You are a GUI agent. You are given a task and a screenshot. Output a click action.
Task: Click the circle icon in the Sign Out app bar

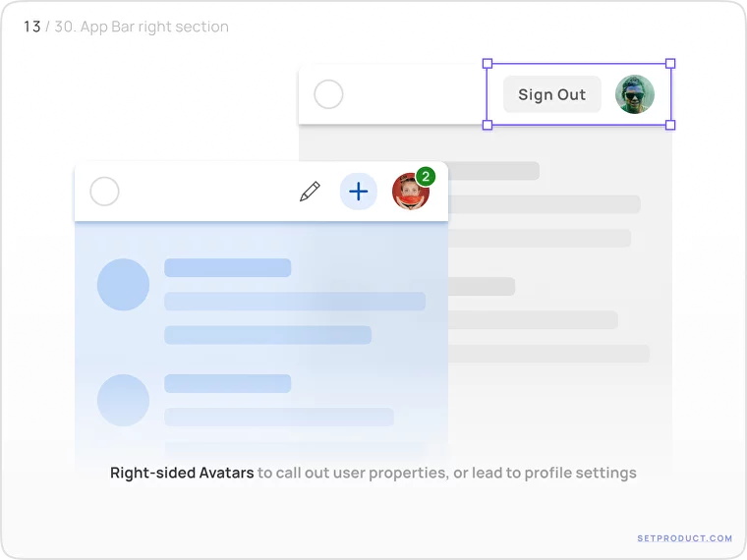328,94
